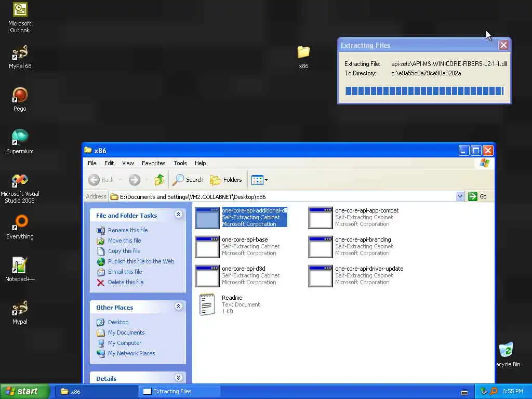Expand the Details panel
Screen dimensions: 532x399
pyautogui.click(x=179, y=378)
